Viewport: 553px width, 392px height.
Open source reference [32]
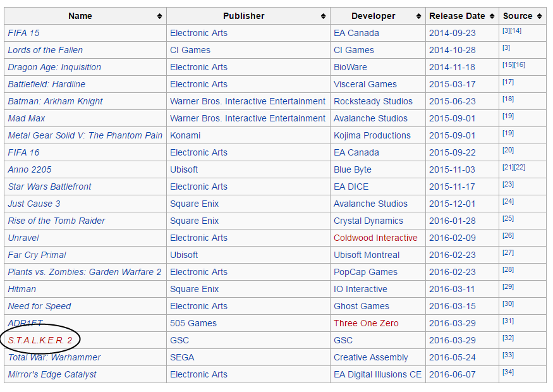coord(508,338)
